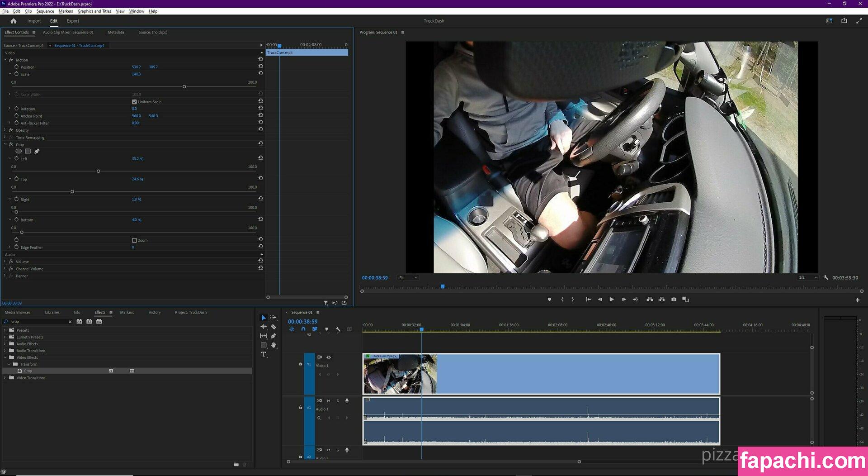This screenshot has height=476, width=868.
Task: Toggle Video 1 track output eye
Action: (329, 357)
